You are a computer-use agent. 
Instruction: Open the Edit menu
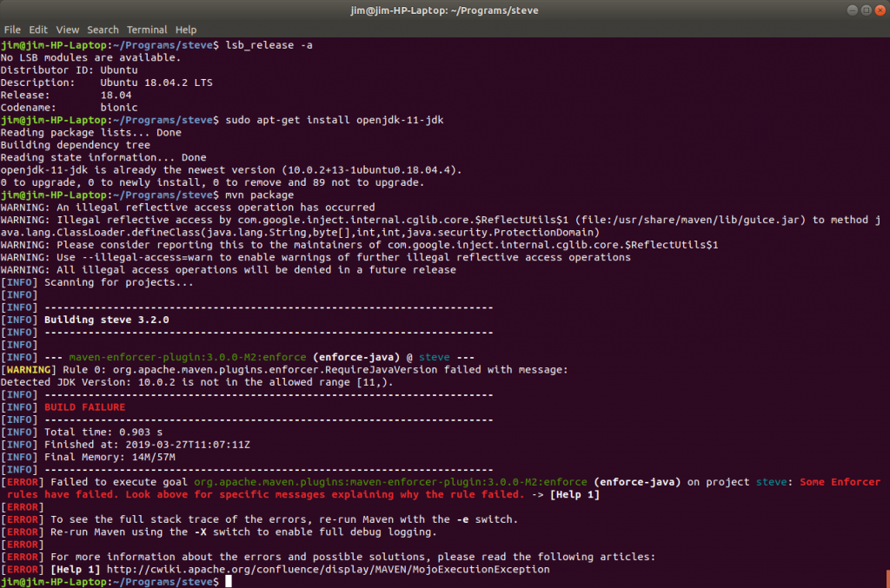(38, 30)
